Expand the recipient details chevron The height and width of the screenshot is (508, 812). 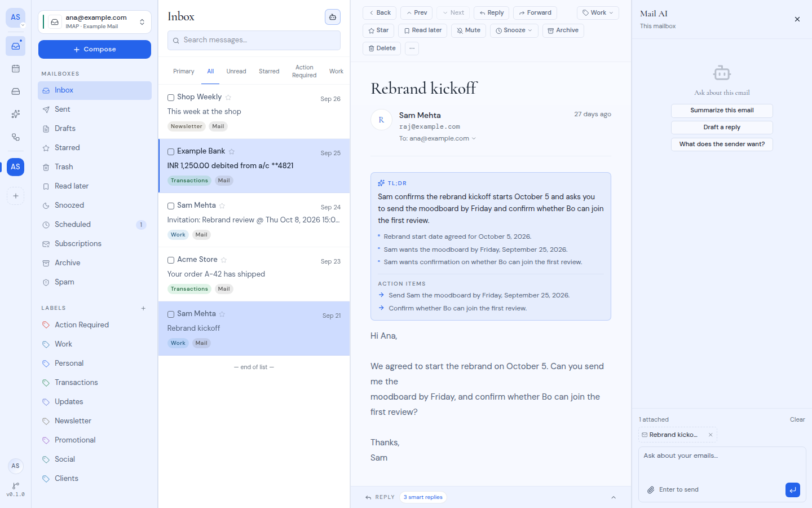pos(474,138)
